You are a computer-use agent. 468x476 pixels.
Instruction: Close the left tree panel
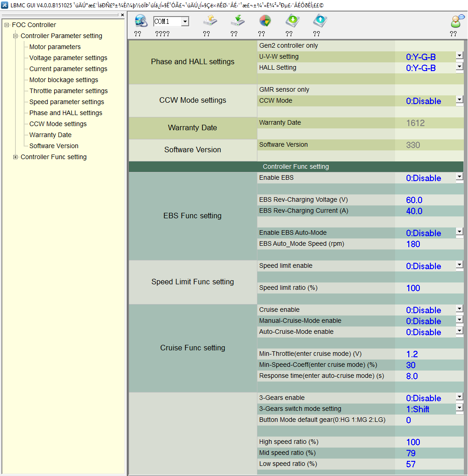pos(123,15)
